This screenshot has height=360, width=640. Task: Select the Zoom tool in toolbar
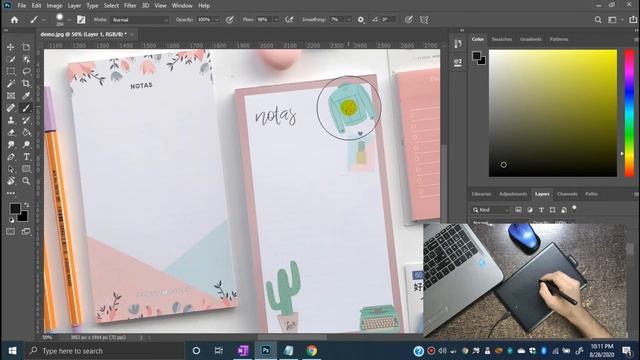tap(26, 181)
